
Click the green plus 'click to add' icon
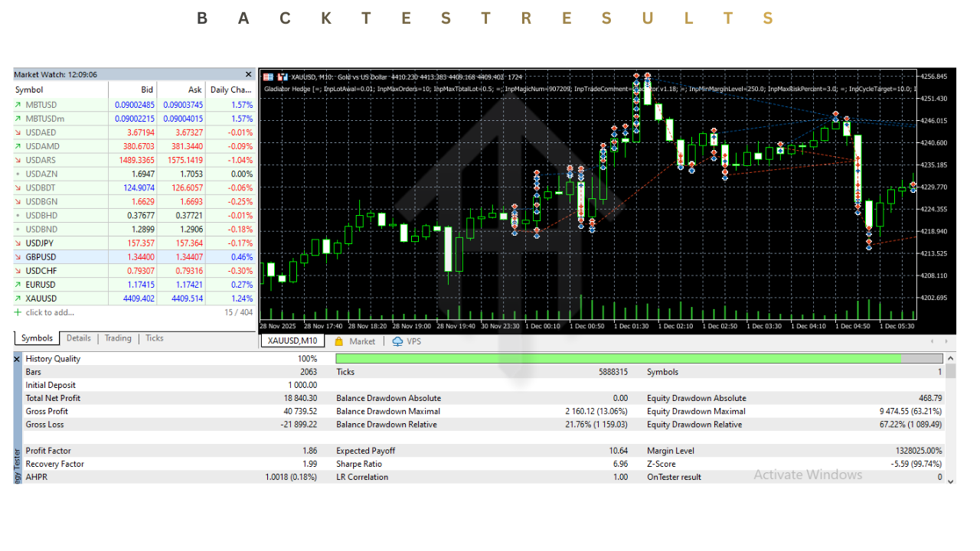pos(18,312)
